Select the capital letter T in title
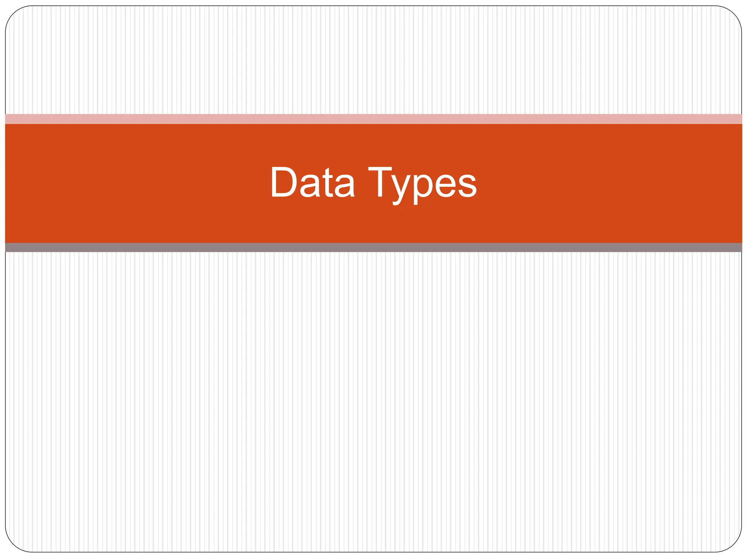The image size is (747, 560). pos(380,182)
